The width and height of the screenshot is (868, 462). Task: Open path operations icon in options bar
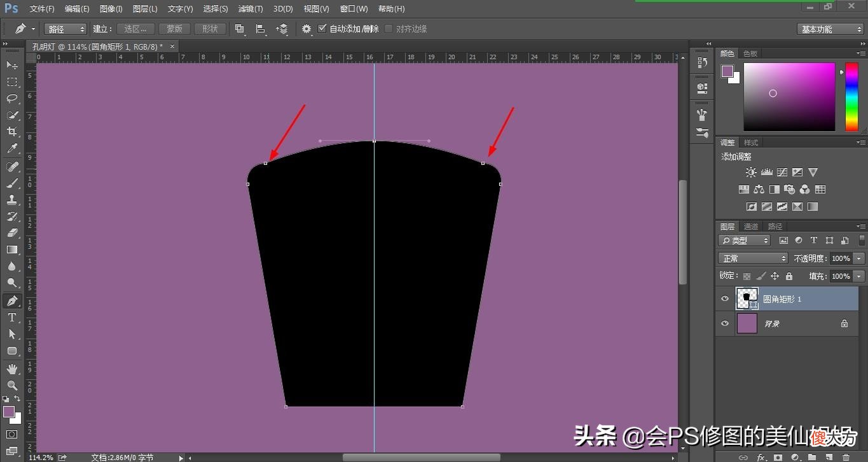240,29
